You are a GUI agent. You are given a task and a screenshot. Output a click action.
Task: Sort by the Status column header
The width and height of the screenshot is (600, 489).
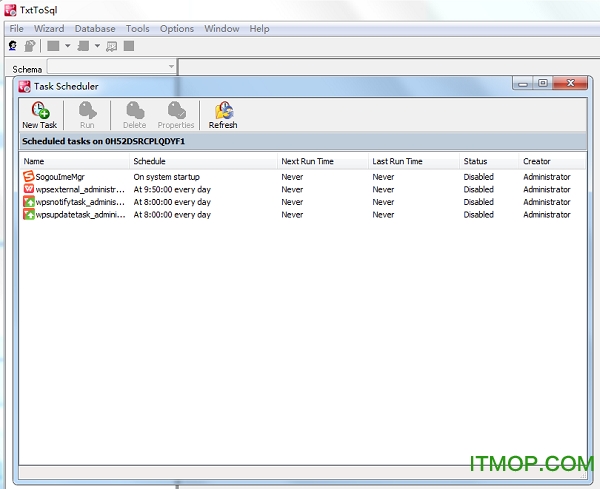pos(489,161)
